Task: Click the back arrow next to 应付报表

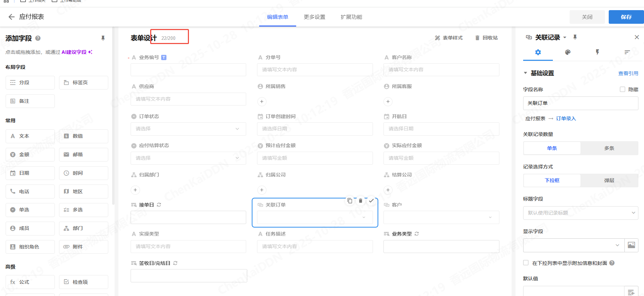Action: (x=12, y=17)
